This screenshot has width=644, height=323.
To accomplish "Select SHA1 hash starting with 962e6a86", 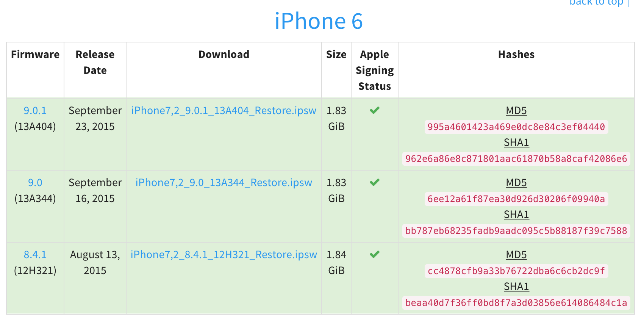I will pyautogui.click(x=516, y=159).
